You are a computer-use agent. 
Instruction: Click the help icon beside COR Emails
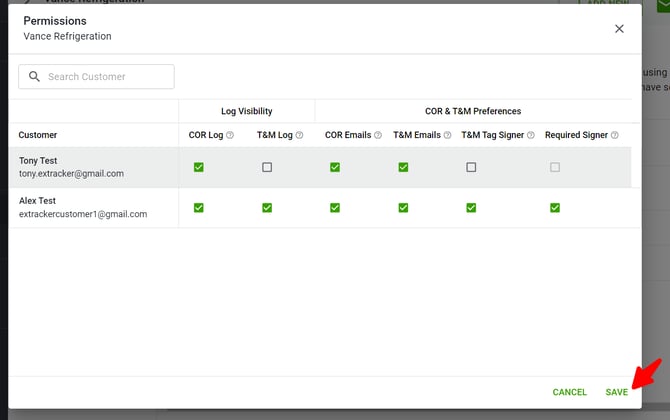point(377,135)
